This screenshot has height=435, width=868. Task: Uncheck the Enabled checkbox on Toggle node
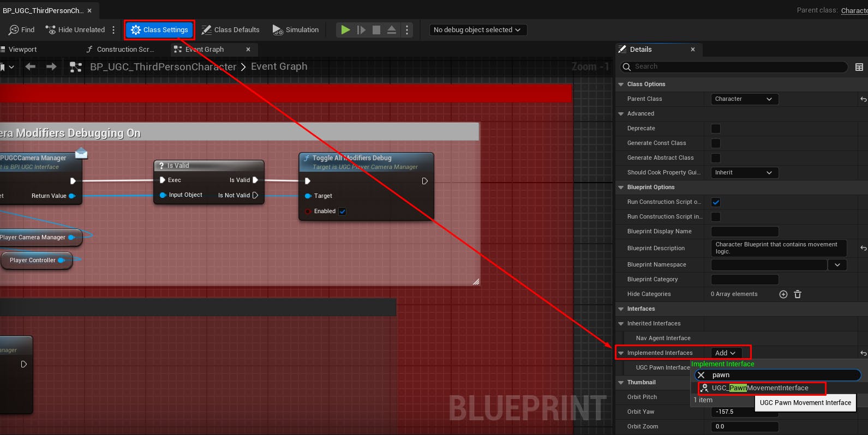pos(343,212)
